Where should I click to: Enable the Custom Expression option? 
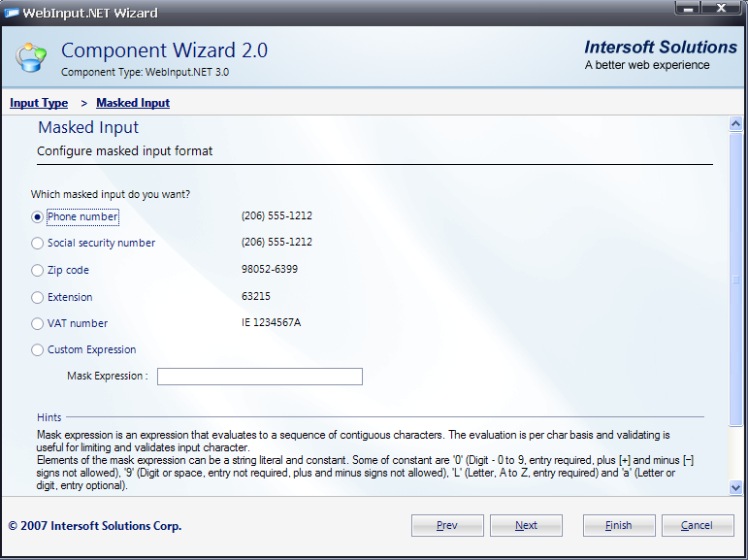click(38, 350)
